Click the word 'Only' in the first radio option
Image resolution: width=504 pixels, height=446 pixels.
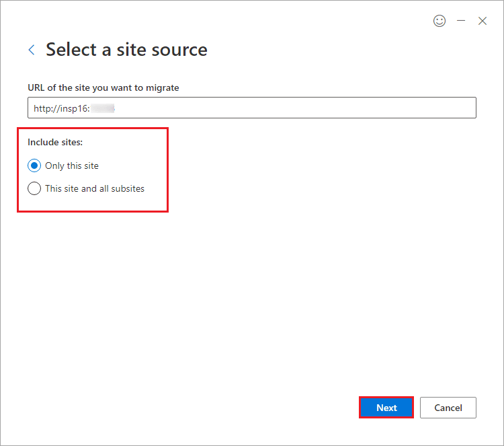(x=54, y=165)
